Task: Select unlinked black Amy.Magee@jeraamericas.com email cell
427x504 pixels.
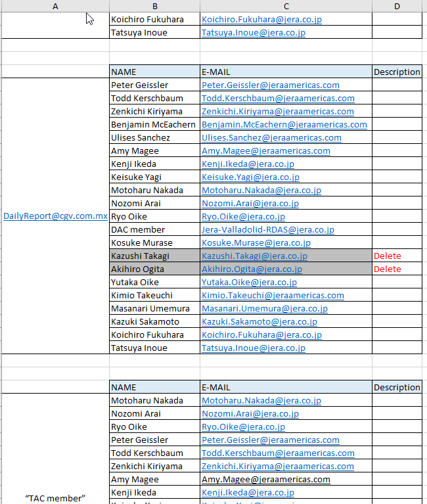Action: (286, 479)
